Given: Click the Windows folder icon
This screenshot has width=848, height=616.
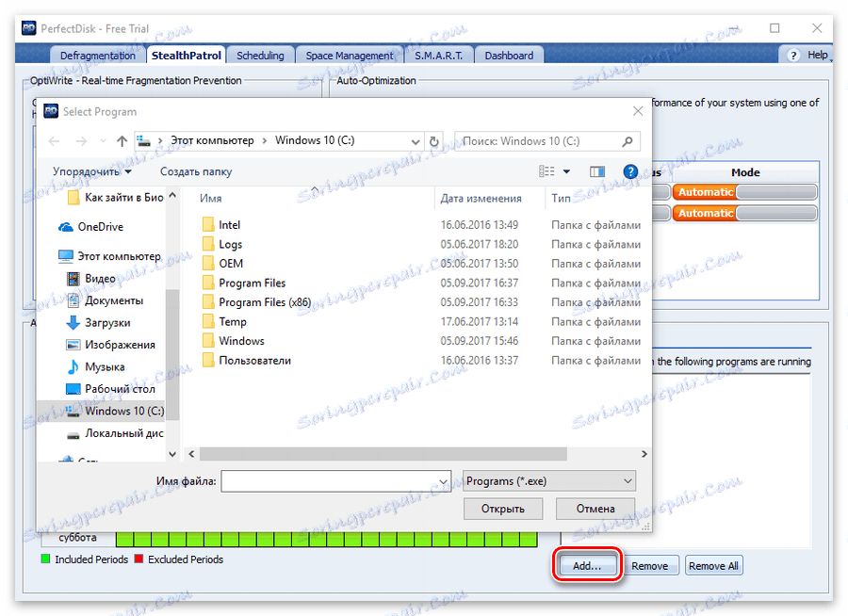Looking at the screenshot, I should pos(208,341).
